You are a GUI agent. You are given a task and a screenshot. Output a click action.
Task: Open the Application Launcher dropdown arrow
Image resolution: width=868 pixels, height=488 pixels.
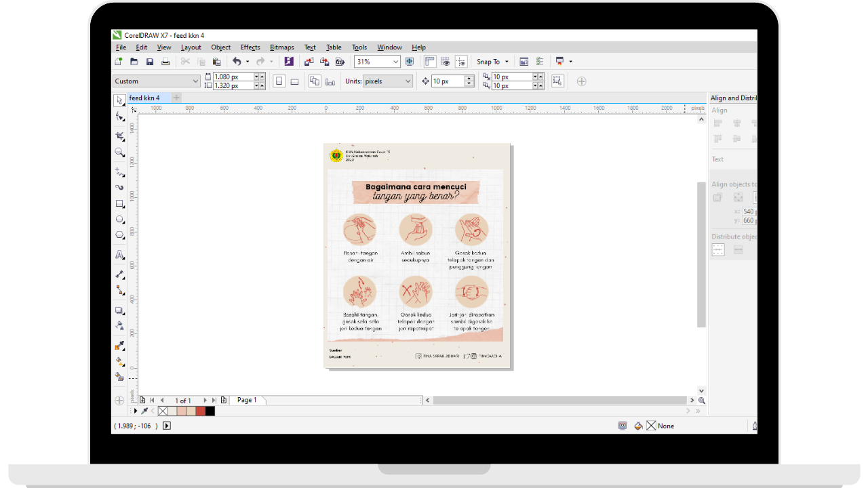[570, 62]
